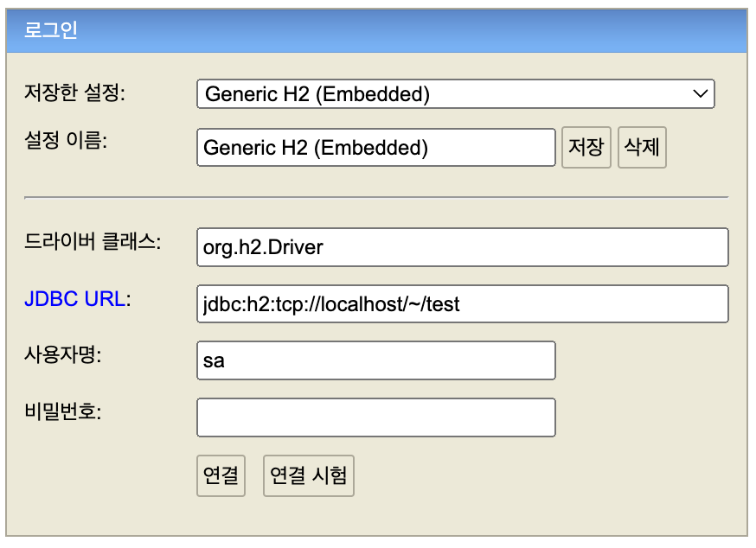Click the 저장 save button
The height and width of the screenshot is (548, 756).
586,148
